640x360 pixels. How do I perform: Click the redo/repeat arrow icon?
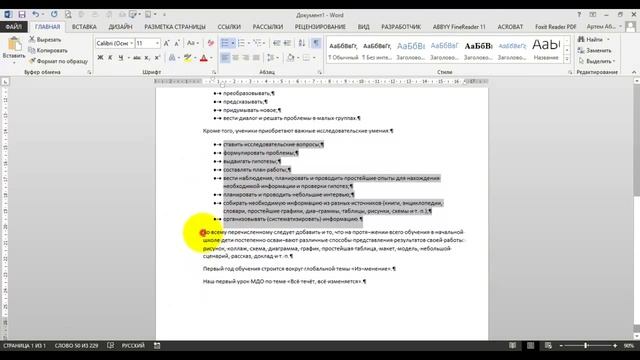coord(54,15)
